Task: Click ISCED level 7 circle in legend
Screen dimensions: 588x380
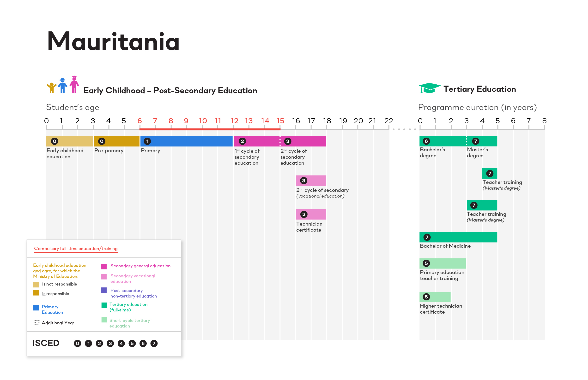Action: tap(154, 344)
